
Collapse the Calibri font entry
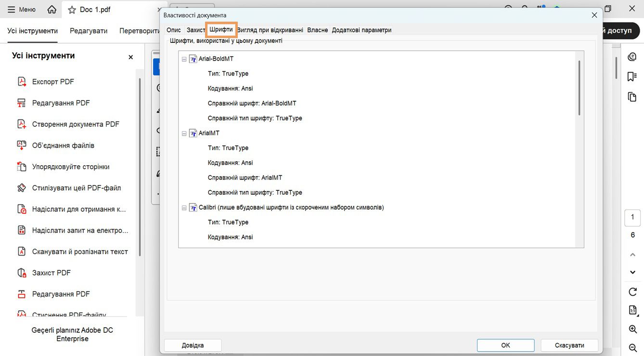[x=184, y=208]
